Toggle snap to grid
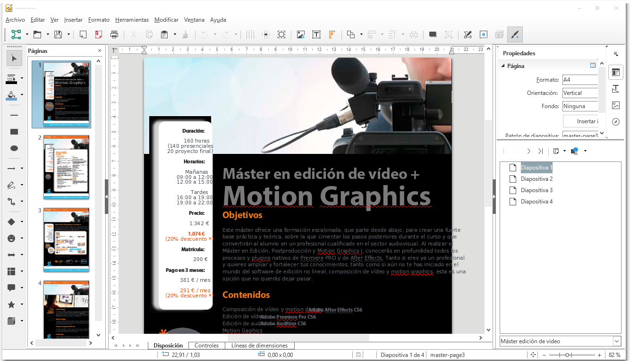This screenshot has width=630, height=364. pos(265,34)
